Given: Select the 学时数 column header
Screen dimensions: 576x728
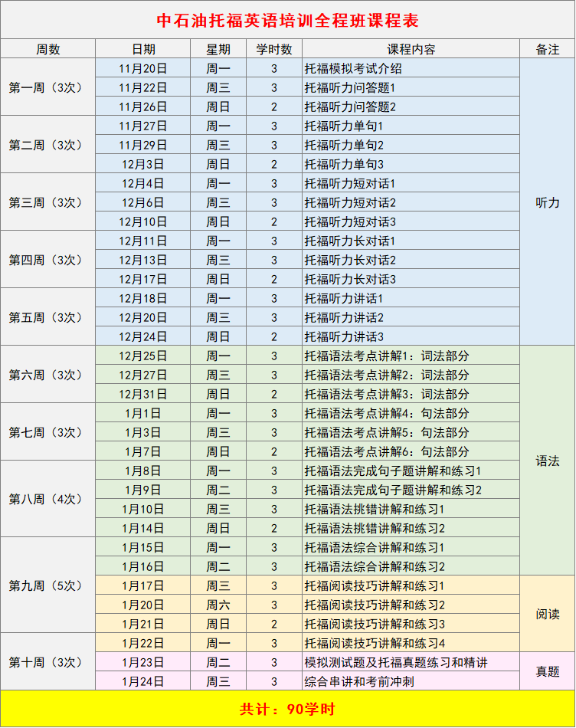Looking at the screenshot, I should pos(274,49).
